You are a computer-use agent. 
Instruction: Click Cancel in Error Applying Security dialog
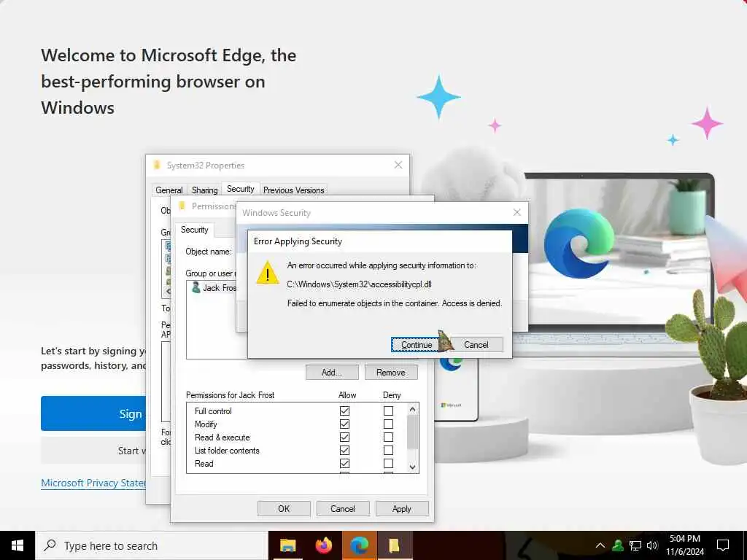(476, 345)
